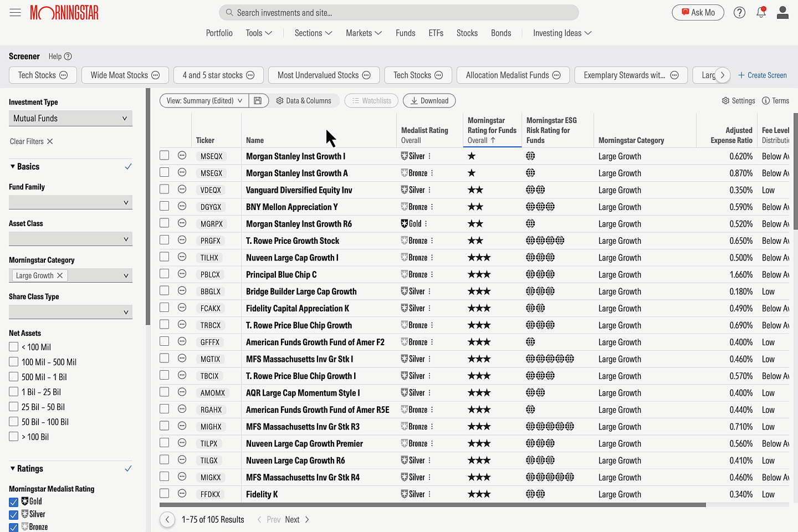
Task: Click the search investments input field
Action: 399,12
